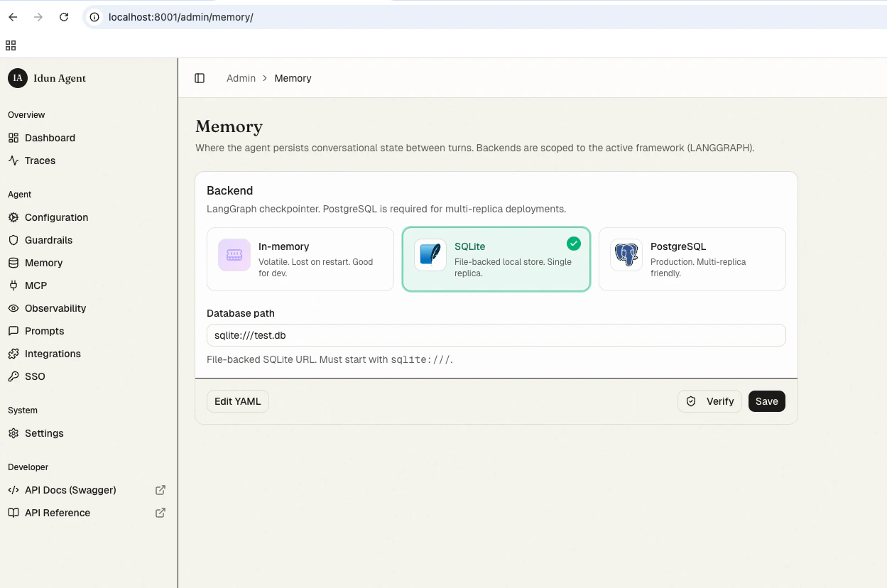The width and height of the screenshot is (887, 588).
Task: Click the API Reference book icon
Action: point(13,513)
